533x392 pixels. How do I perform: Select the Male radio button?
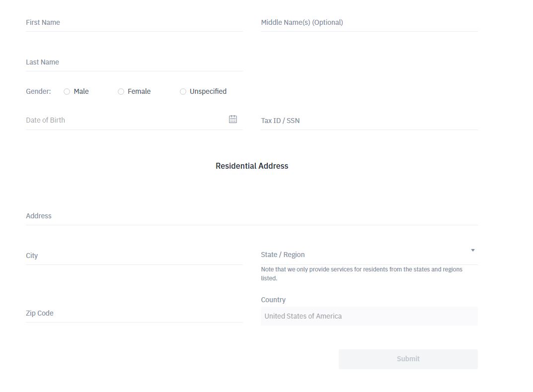67,91
